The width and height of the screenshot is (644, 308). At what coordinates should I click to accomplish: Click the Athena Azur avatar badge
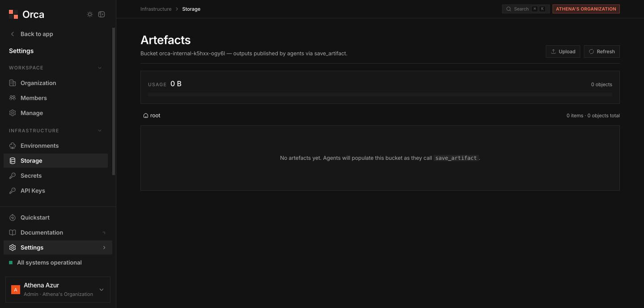point(16,290)
